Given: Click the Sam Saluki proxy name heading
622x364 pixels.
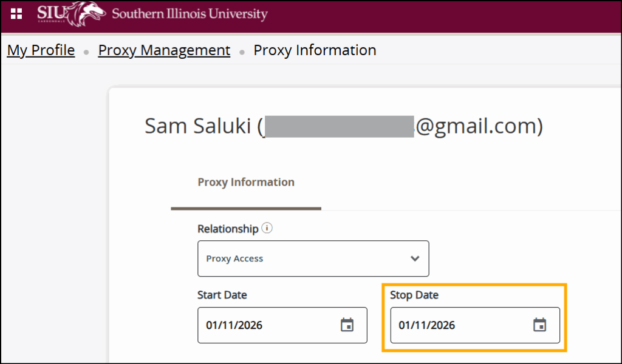Looking at the screenshot, I should 197,127.
